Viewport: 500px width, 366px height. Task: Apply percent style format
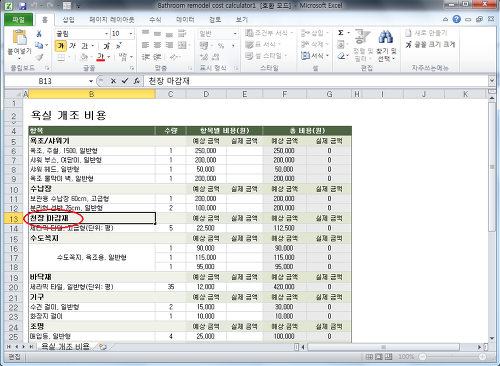pyautogui.click(x=221, y=46)
